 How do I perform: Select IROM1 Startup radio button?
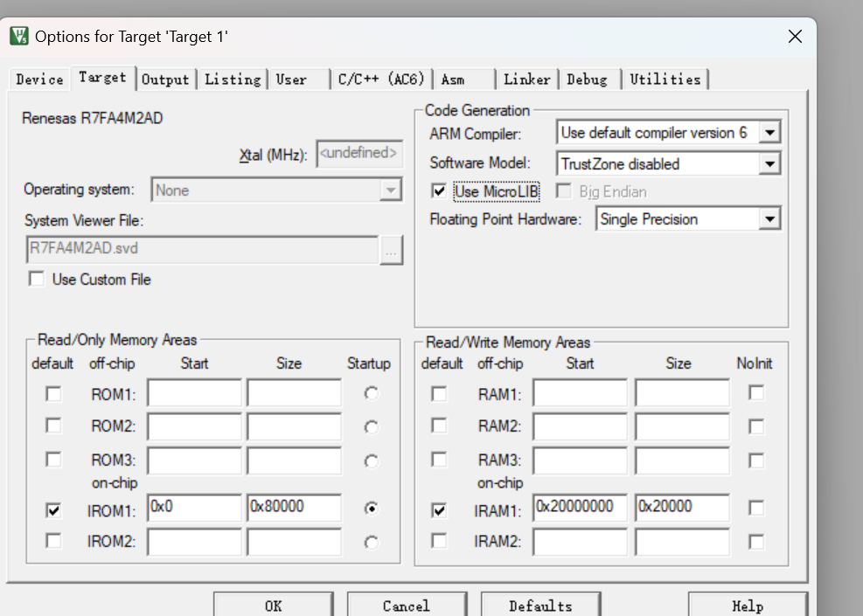coord(372,509)
